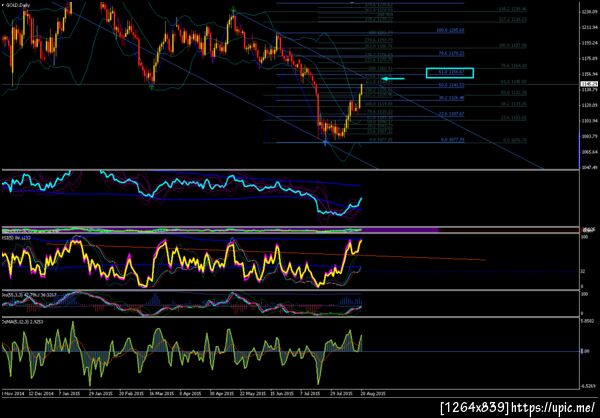600x418 pixels.
Task: Click the 7 Jan 2015 date label
Action: click(x=69, y=393)
